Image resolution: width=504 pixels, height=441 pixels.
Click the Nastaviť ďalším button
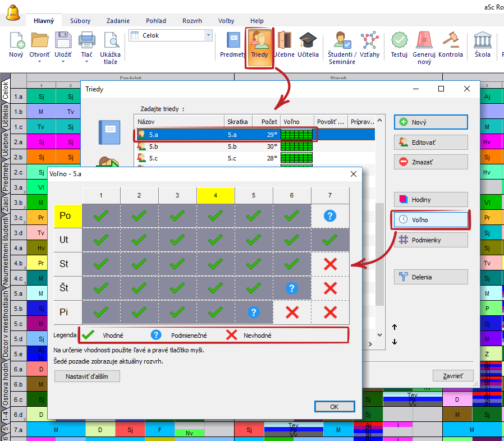pos(87,376)
